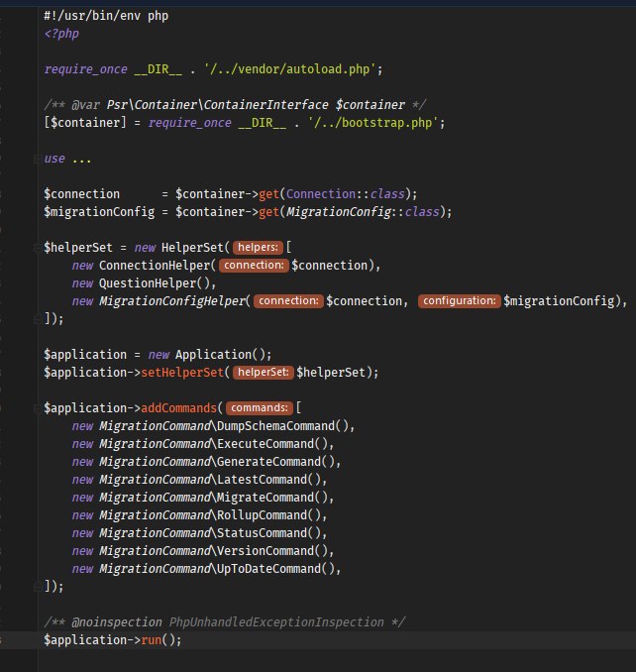Click the '#!/usr/bin/env php' shebang line
Image resolution: width=636 pixels, height=672 pixels.
(106, 16)
